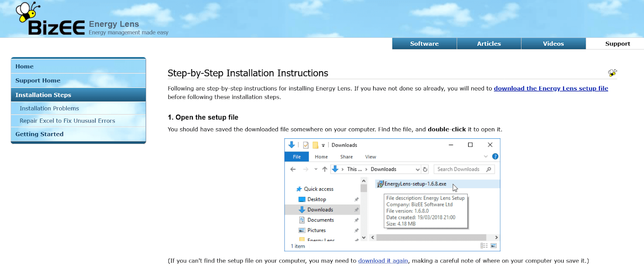Click the Search Downloads input field
Image resolution: width=644 pixels, height=271 pixels.
click(459, 169)
